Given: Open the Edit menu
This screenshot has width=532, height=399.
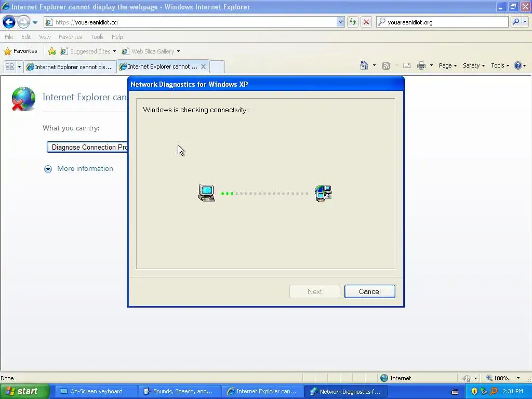Looking at the screenshot, I should (x=26, y=37).
